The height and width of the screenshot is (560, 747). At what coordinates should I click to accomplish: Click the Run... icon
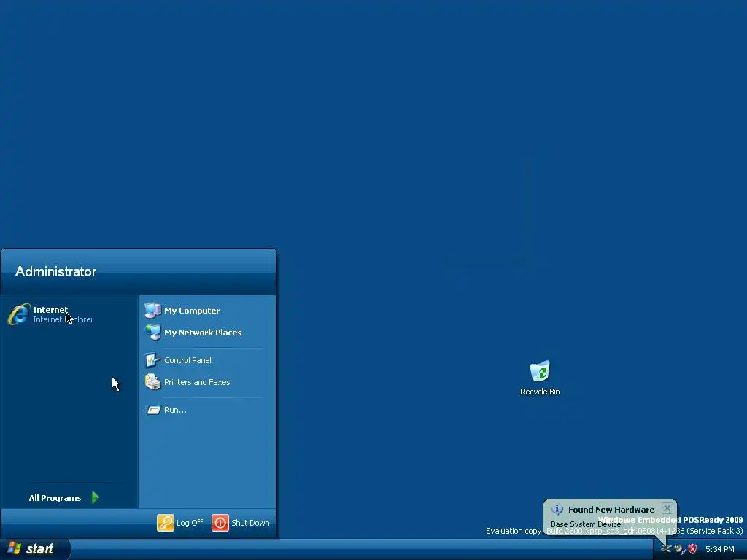153,410
